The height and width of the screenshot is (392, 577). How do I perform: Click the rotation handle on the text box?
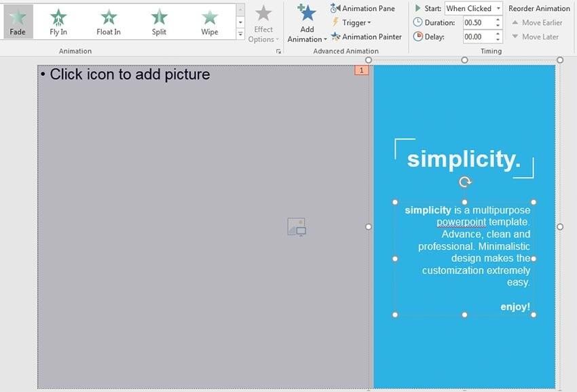point(465,181)
